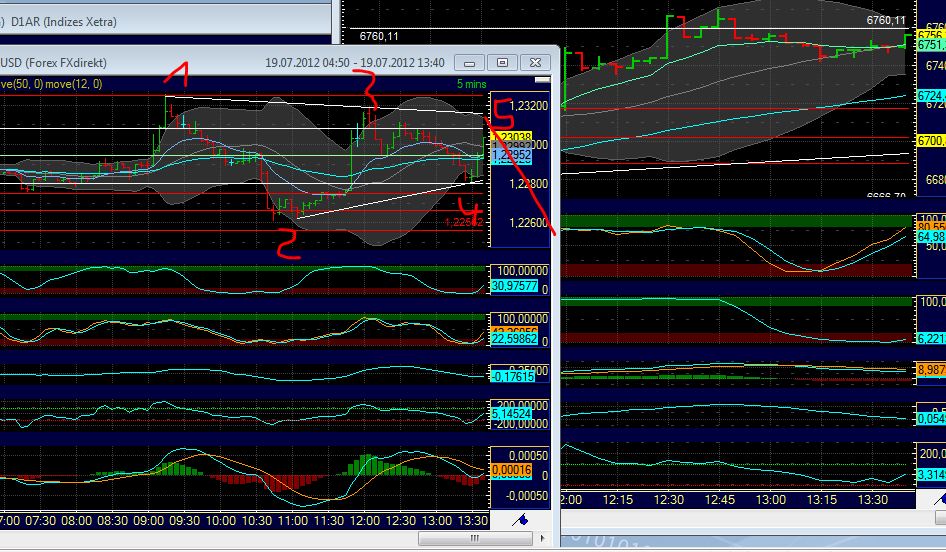The image size is (946, 552).
Task: Click the cyan 6724 price tag in D1AR chart
Action: click(931, 96)
